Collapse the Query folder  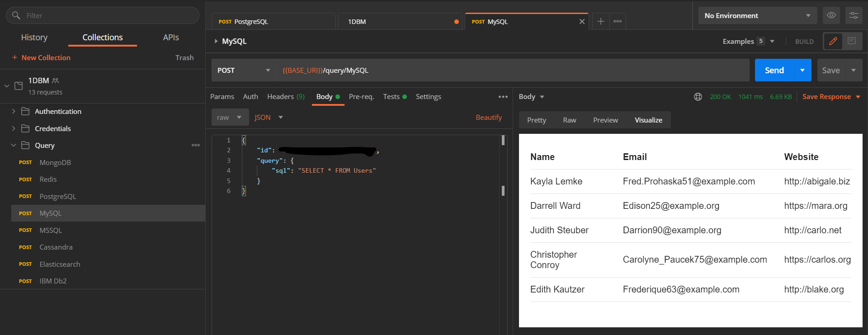click(x=14, y=145)
